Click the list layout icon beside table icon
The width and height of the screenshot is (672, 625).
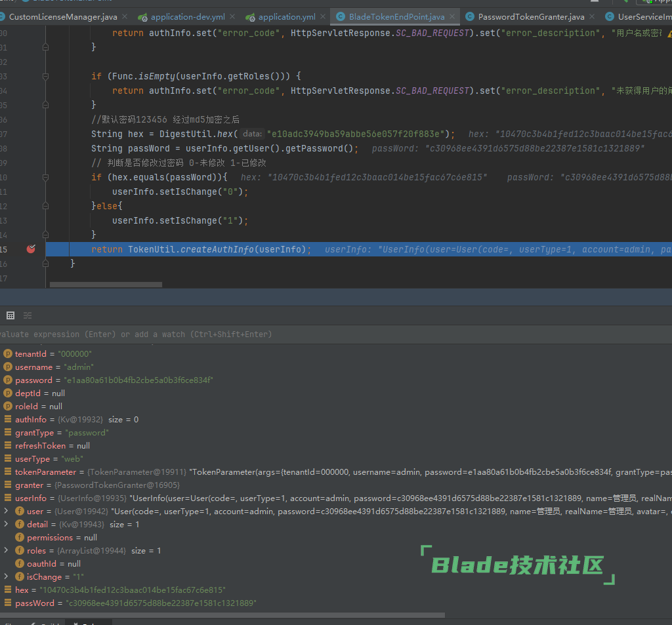pos(28,315)
